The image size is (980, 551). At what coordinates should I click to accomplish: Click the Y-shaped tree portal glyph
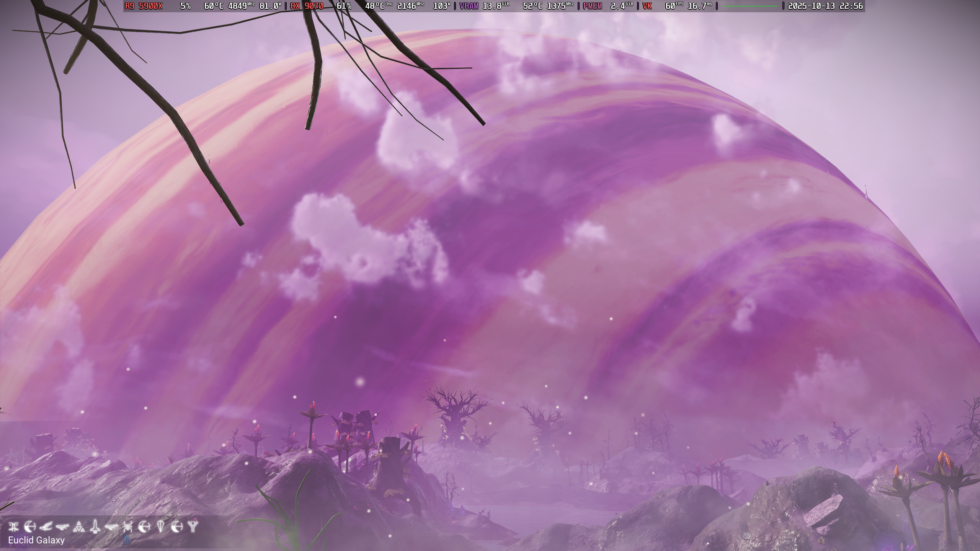click(x=193, y=527)
